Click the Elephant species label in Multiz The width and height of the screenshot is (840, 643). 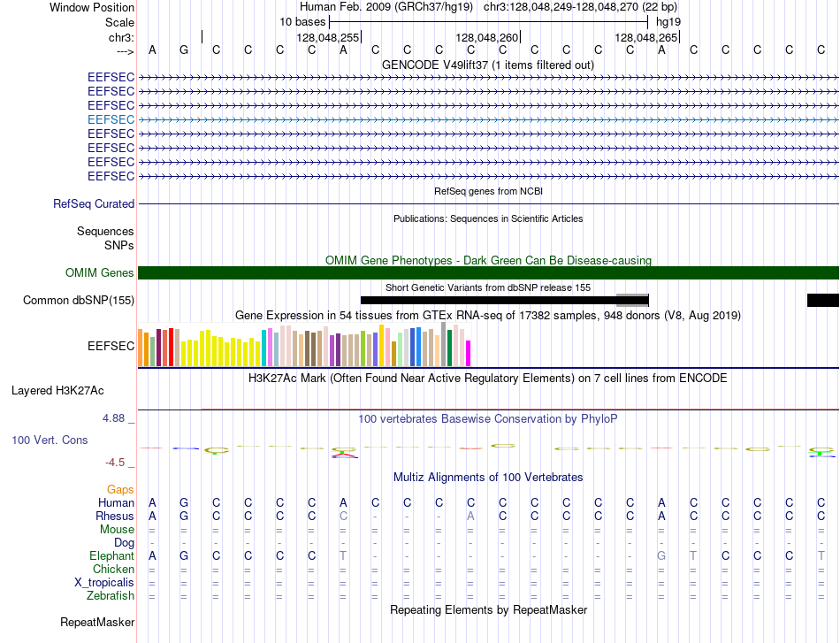[111, 555]
